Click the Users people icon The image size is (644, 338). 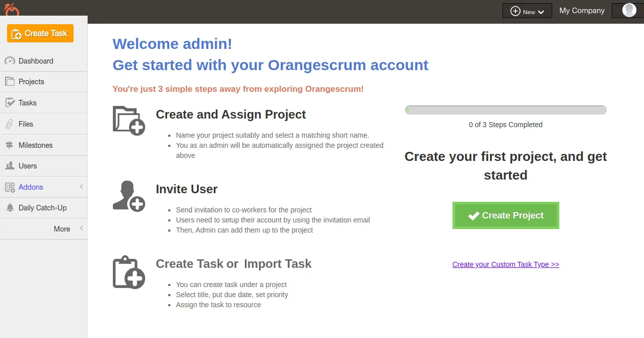point(10,166)
